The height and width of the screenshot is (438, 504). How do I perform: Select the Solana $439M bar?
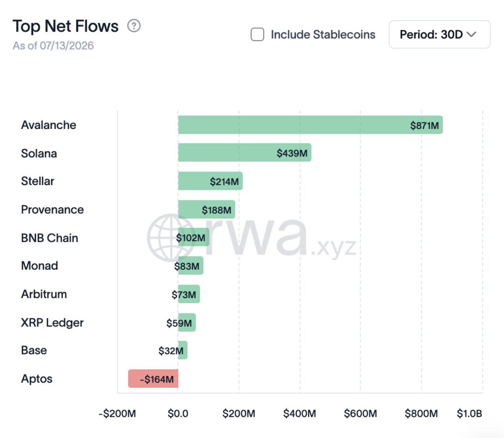245,153
